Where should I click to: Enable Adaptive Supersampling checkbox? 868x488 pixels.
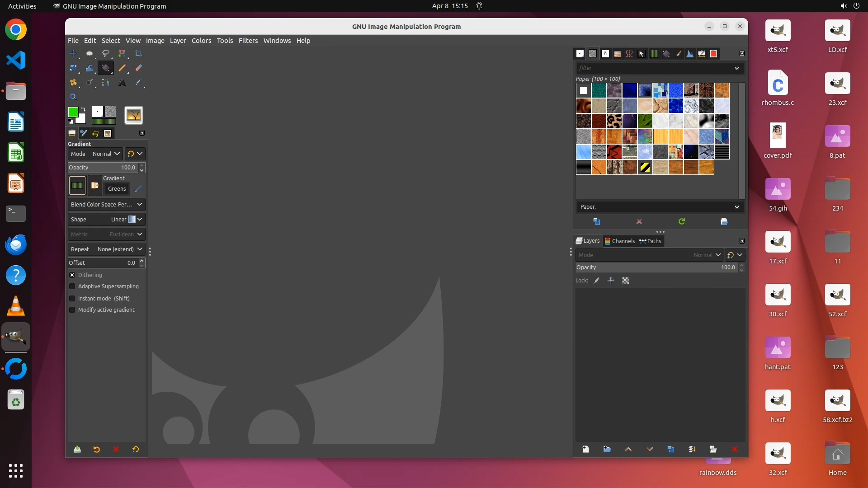coord(72,286)
